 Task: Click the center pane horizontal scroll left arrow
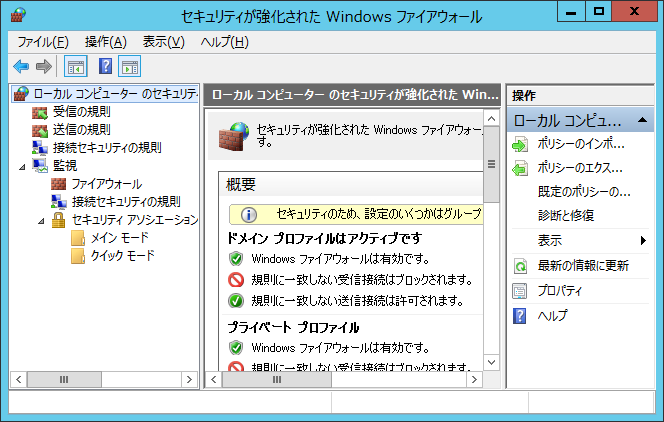click(214, 379)
